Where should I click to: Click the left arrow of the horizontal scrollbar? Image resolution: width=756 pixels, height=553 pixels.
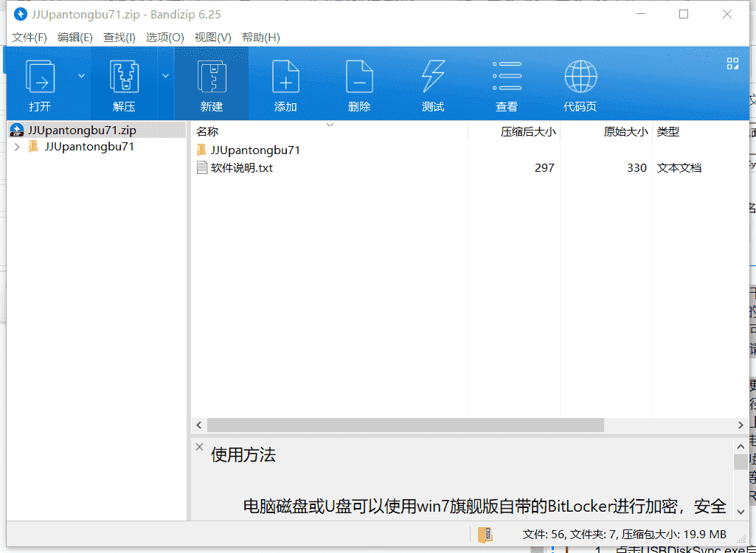point(199,425)
